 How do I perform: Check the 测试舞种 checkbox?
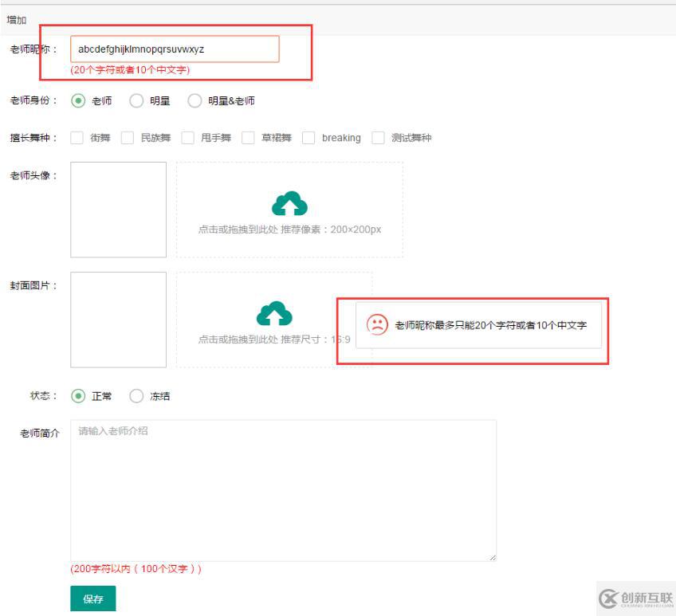coord(378,137)
